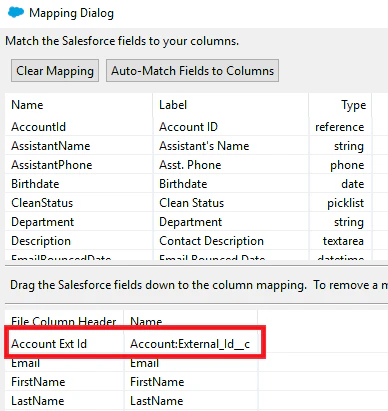Click the date type cell

pyautogui.click(x=353, y=184)
